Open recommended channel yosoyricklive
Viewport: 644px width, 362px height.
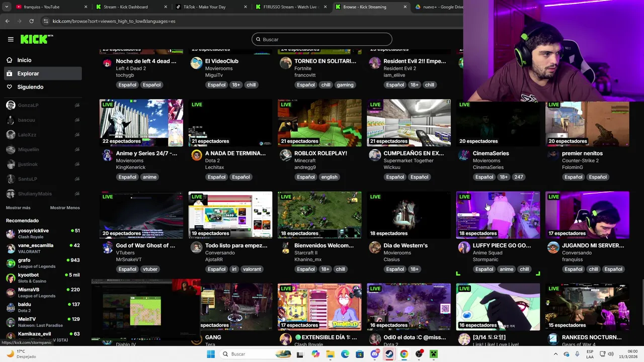[42, 233]
